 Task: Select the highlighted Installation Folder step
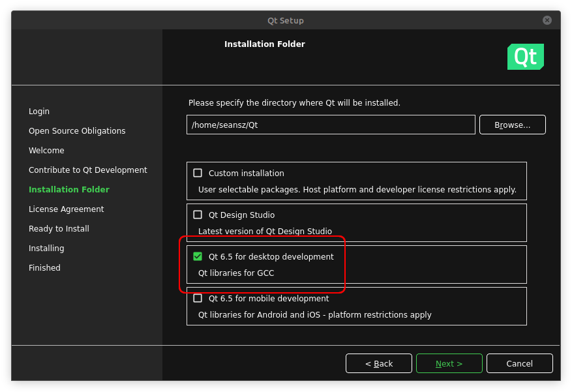coord(69,190)
